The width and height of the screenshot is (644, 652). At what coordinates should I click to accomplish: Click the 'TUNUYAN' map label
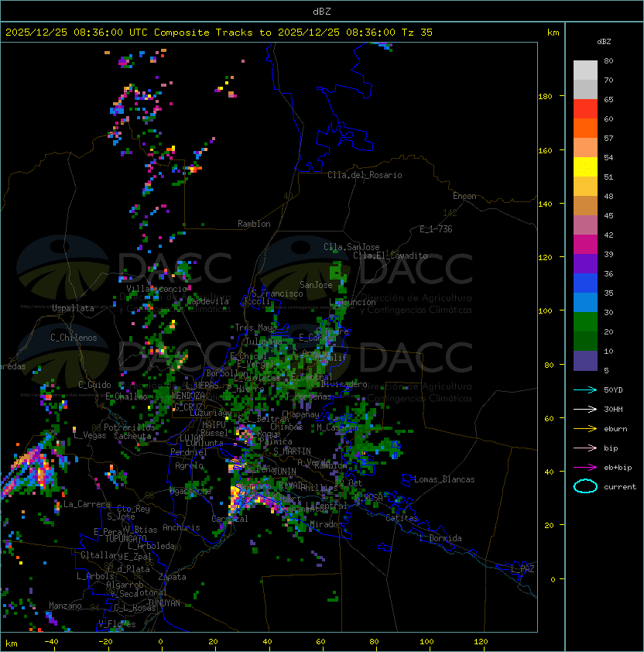coord(164,603)
